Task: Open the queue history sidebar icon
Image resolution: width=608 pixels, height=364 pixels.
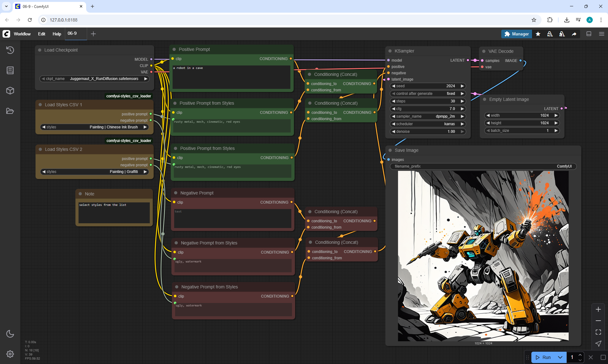Action: pyautogui.click(x=10, y=50)
